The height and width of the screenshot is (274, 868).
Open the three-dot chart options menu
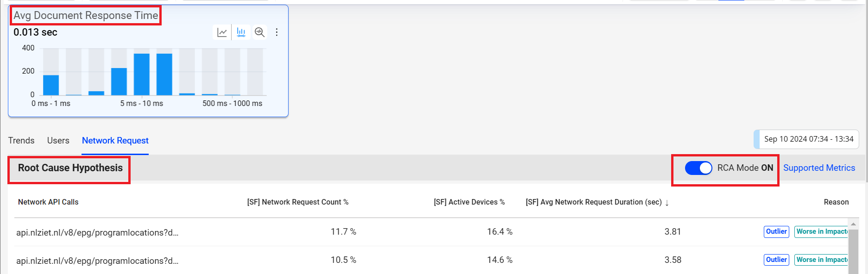(x=277, y=32)
